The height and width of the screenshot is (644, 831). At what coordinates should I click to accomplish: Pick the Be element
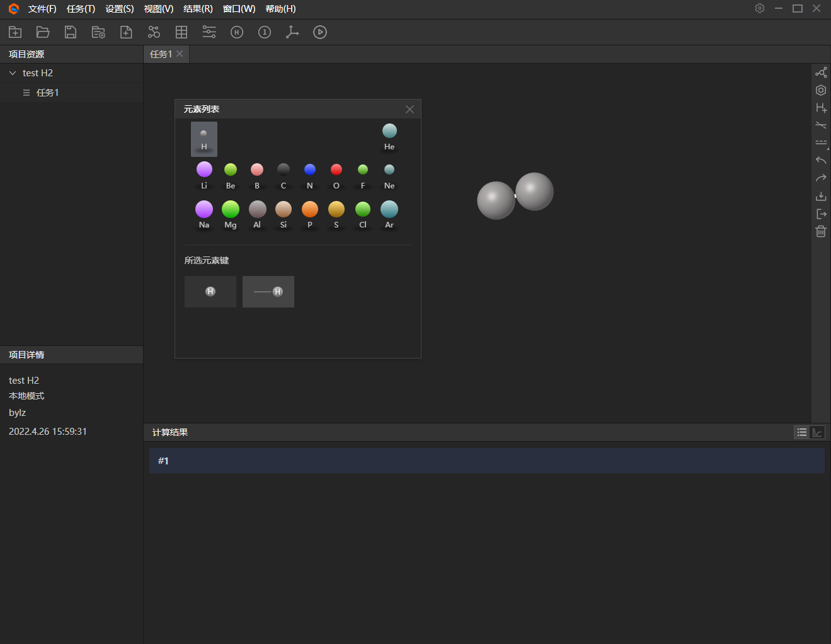pyautogui.click(x=231, y=176)
